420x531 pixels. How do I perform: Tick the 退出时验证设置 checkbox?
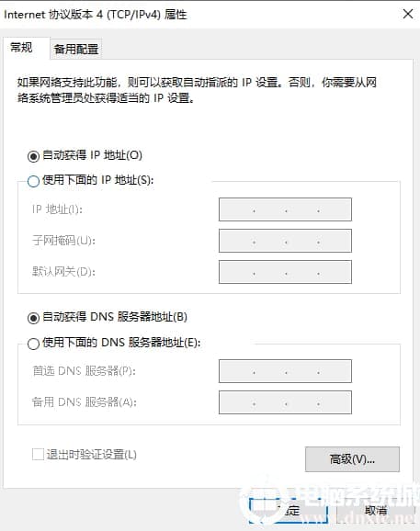click(38, 455)
